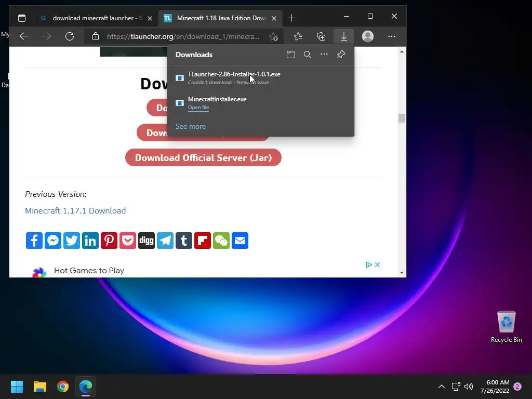The height and width of the screenshot is (399, 532).
Task: Open network status tray icon
Action: click(456, 387)
